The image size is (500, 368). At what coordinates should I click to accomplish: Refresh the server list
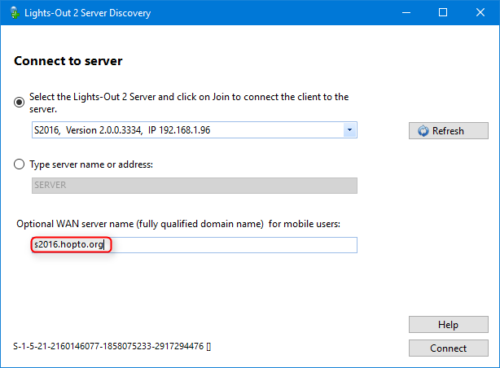[x=449, y=131]
